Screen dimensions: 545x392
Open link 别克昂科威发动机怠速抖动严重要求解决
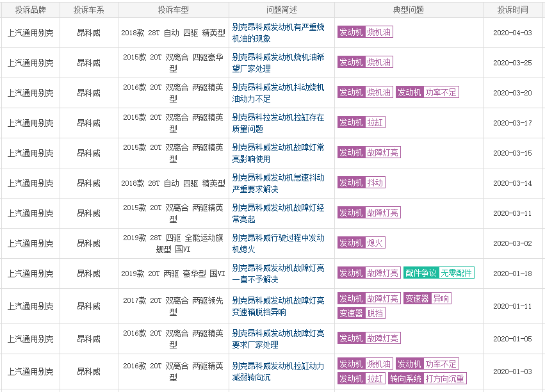278,183
